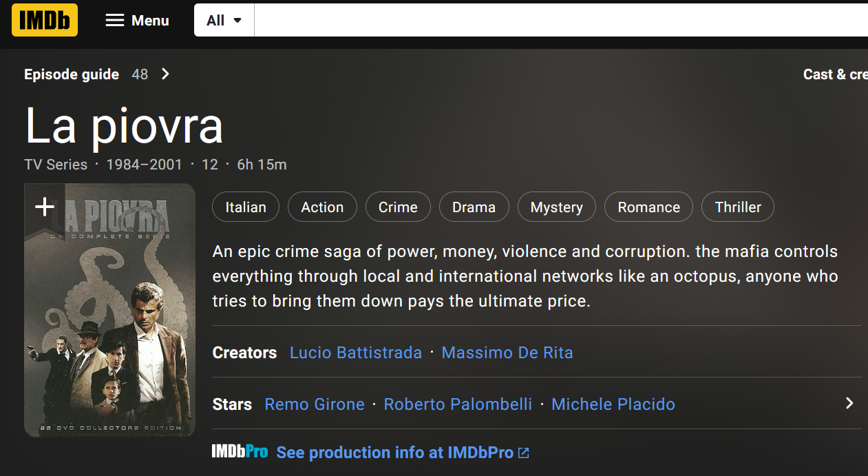Choose the Crime genre chip
Viewport: 868px width, 476px height.
[398, 207]
